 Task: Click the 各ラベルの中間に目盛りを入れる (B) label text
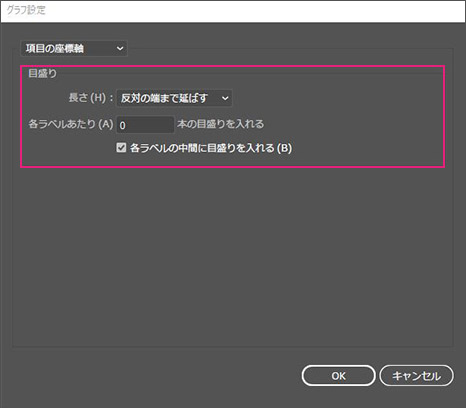[211, 148]
